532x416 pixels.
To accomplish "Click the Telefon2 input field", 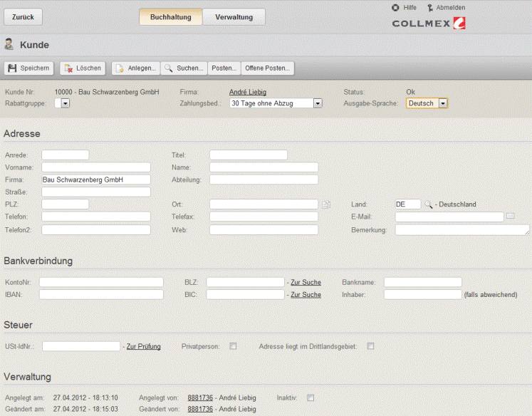I will coord(96,229).
